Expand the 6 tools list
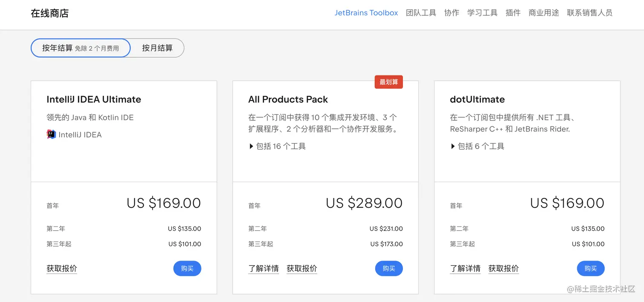Viewport: 644px width, 302px height. pos(477,146)
